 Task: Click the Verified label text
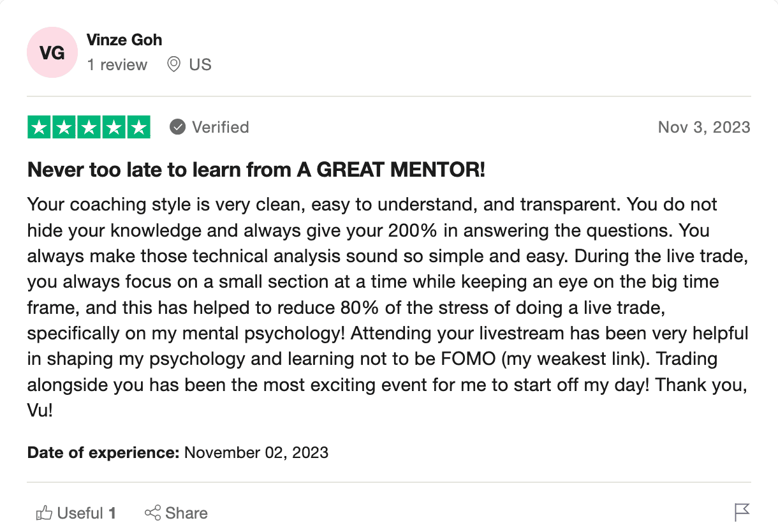point(221,128)
